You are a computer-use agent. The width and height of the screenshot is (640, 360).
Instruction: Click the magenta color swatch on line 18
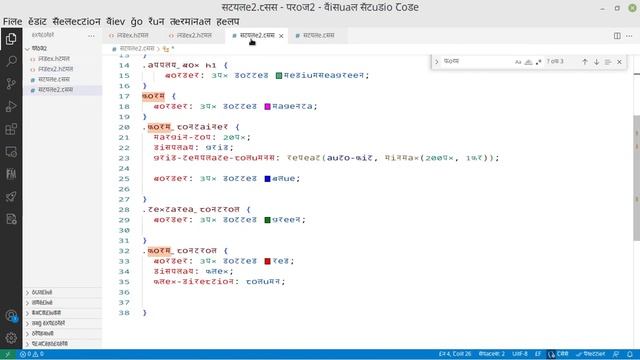[x=268, y=107]
